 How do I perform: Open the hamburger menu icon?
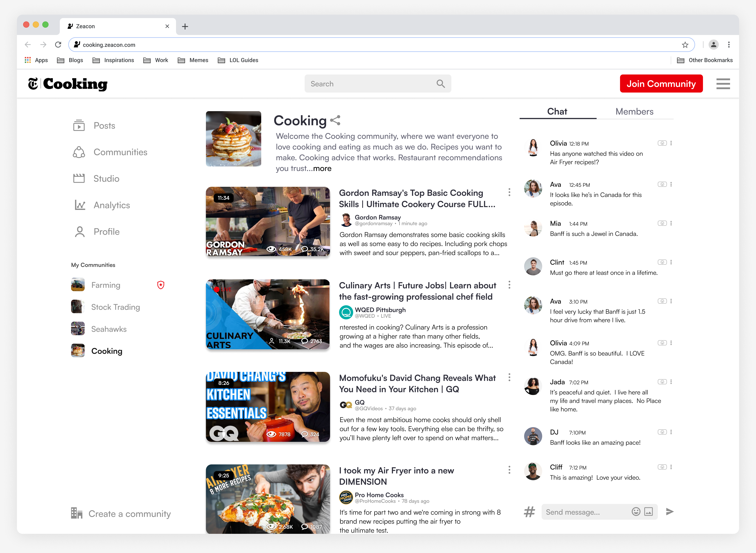pyautogui.click(x=723, y=84)
